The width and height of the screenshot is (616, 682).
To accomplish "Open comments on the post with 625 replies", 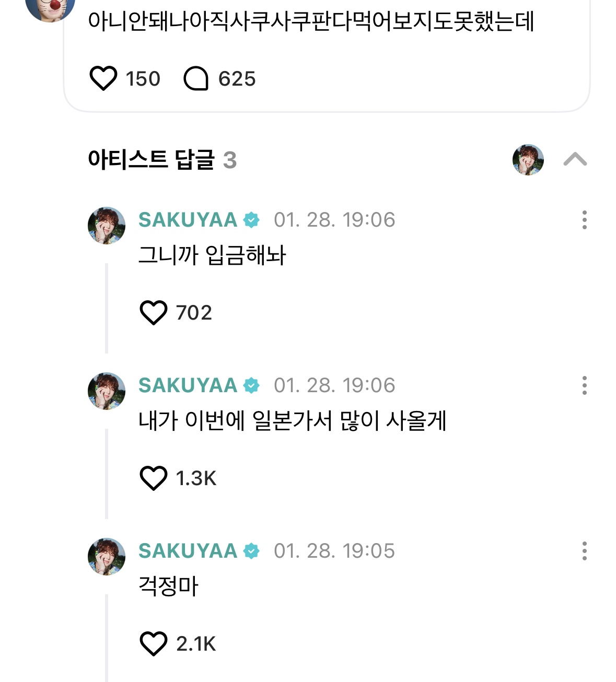I will coord(196,79).
